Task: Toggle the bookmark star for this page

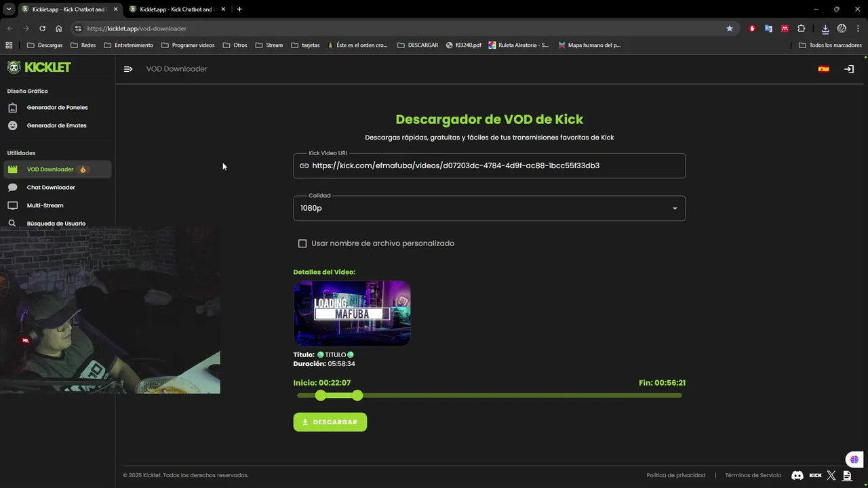Action: coord(730,28)
